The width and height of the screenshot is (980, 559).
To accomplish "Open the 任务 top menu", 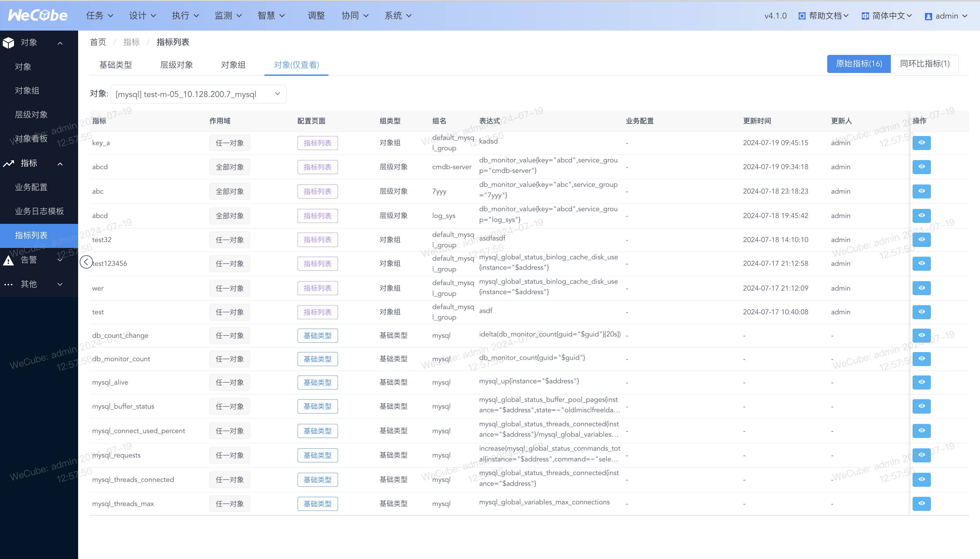I will coord(100,16).
